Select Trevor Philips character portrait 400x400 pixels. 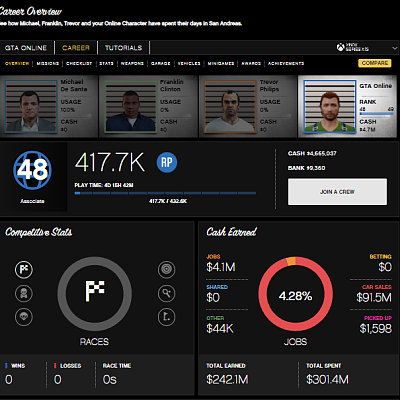tap(230, 106)
